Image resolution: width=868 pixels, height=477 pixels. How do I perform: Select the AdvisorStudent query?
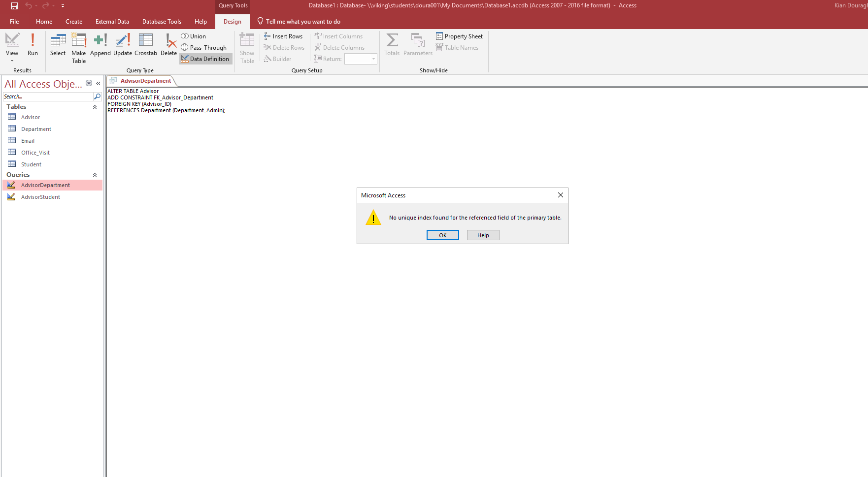(52, 197)
